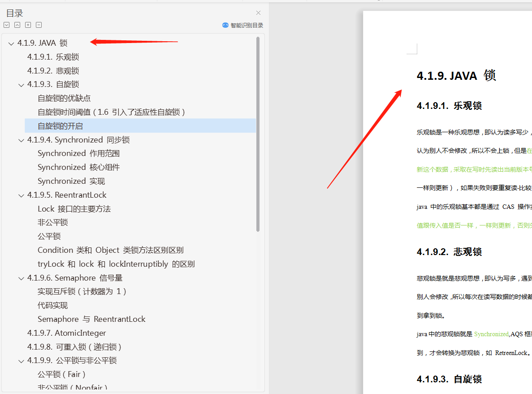The height and width of the screenshot is (394, 532).
Task: Close the 目录 panel
Action: (x=258, y=13)
